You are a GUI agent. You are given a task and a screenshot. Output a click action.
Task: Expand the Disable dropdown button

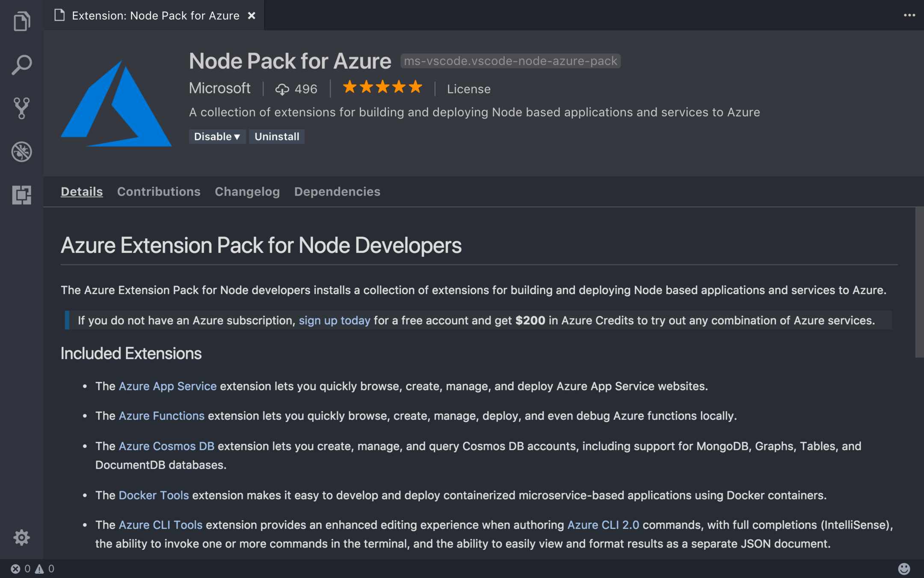(x=217, y=137)
